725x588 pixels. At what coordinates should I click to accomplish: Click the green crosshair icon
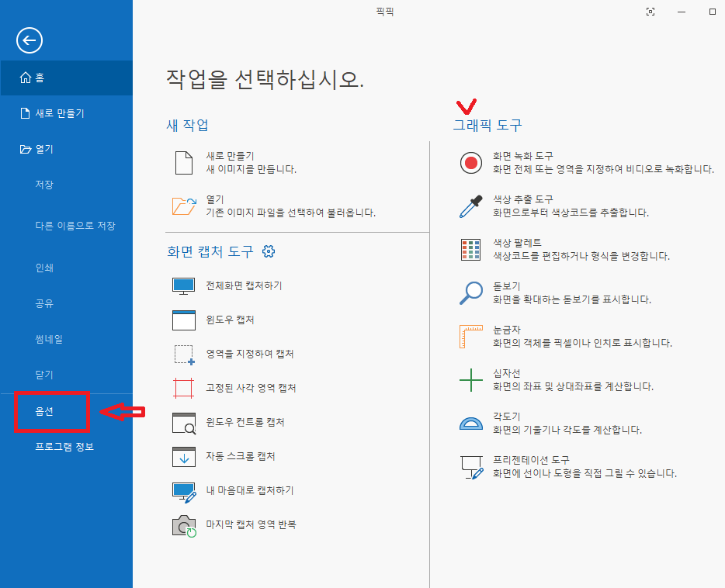tap(470, 380)
